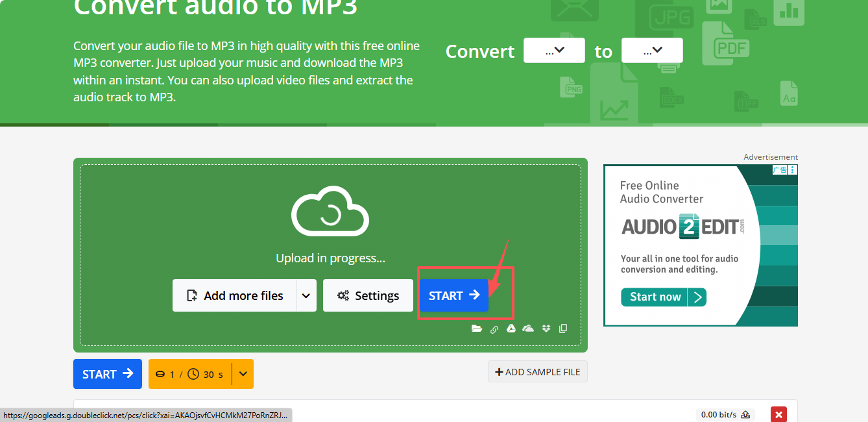Select the Dropbox upload icon
This screenshot has height=422, width=868.
coord(546,329)
